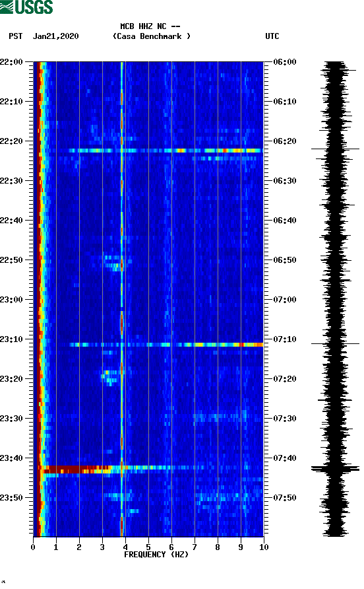Click the 23:40 PST time label
Viewport: 364px width, 589px height.
[11, 458]
